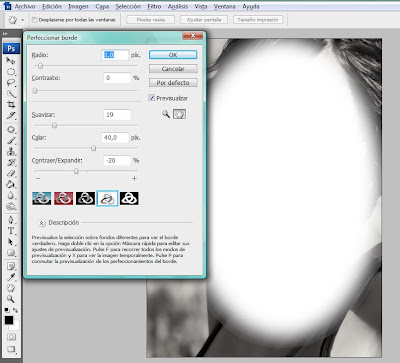
Task: Click the Cancelar button
Action: pos(173,69)
